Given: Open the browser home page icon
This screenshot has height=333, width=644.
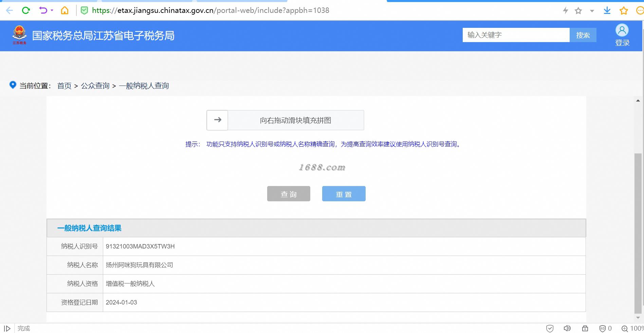Looking at the screenshot, I should tap(65, 11).
